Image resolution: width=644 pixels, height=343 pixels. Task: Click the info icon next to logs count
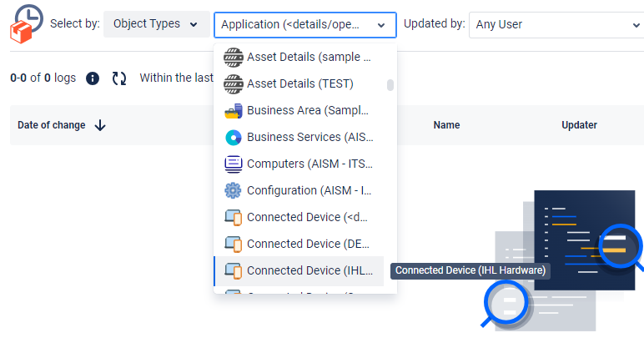pyautogui.click(x=93, y=78)
